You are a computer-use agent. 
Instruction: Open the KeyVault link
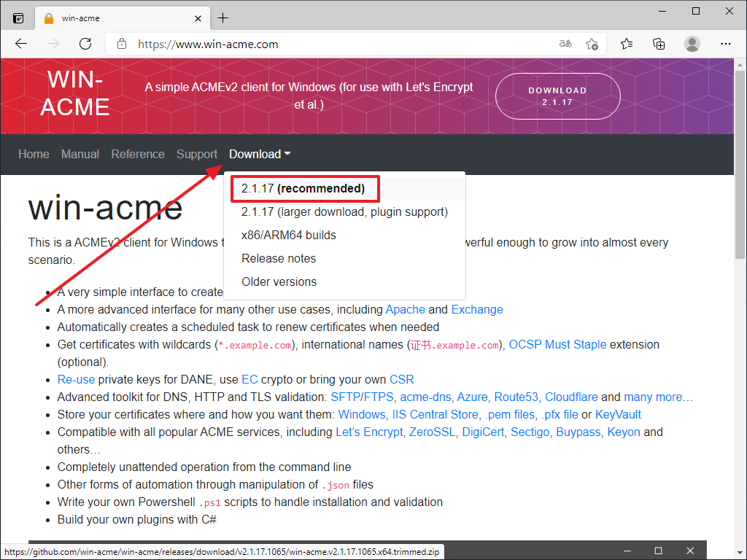(x=619, y=415)
